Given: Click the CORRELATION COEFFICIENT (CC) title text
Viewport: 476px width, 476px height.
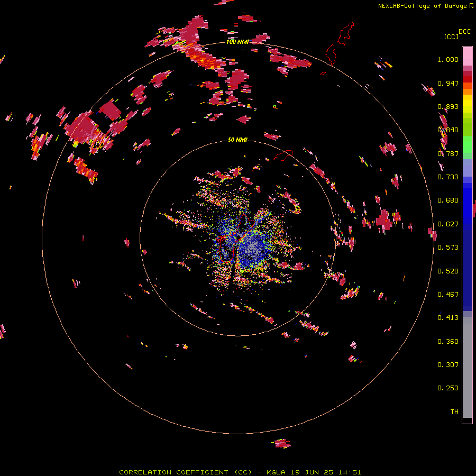Looking at the screenshot, I should (x=185, y=472).
